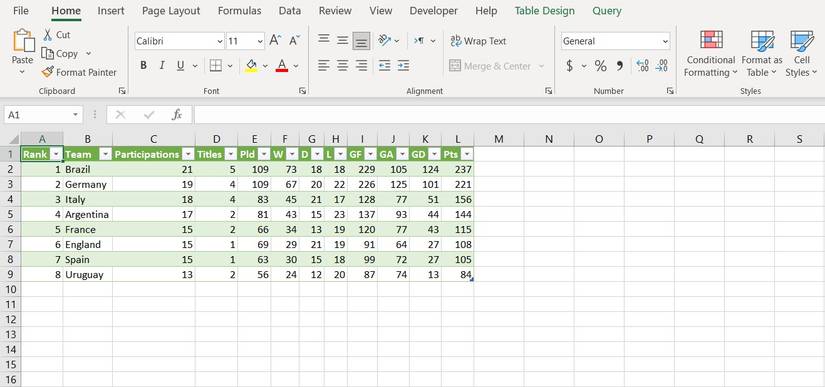Align text right
The width and height of the screenshot is (825, 387).
click(x=361, y=66)
